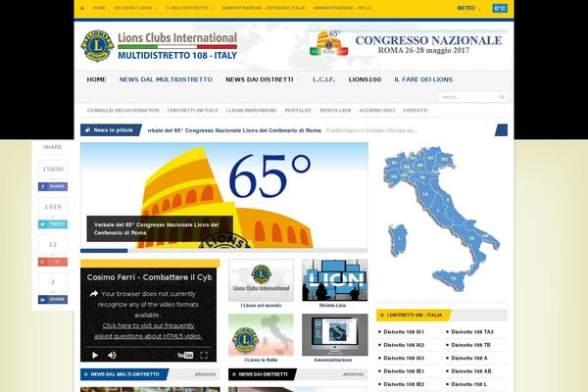Expand News dai Distretti menu
Viewport: 588px width, 392px height.
click(262, 79)
